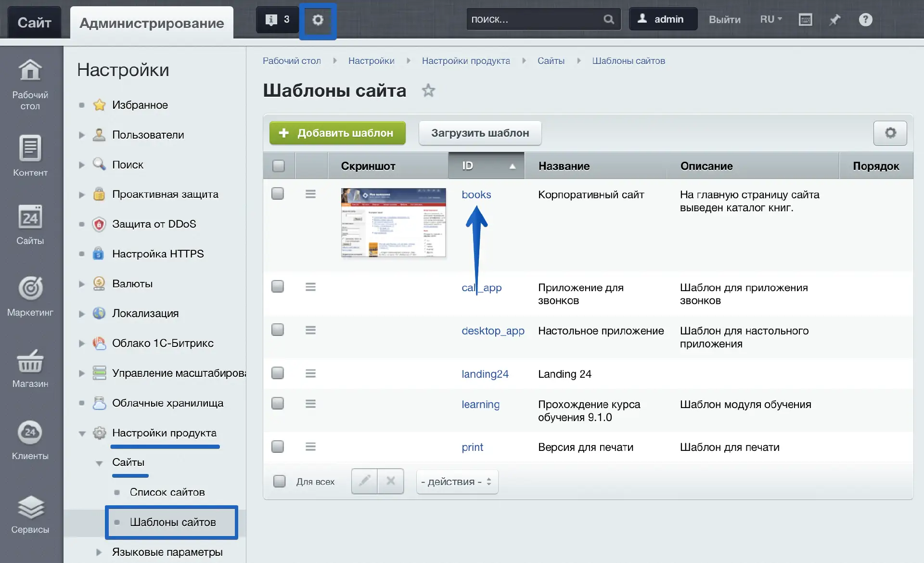Image resolution: width=924 pixels, height=563 pixels.
Task: Check the books template checkbox
Action: click(x=278, y=194)
